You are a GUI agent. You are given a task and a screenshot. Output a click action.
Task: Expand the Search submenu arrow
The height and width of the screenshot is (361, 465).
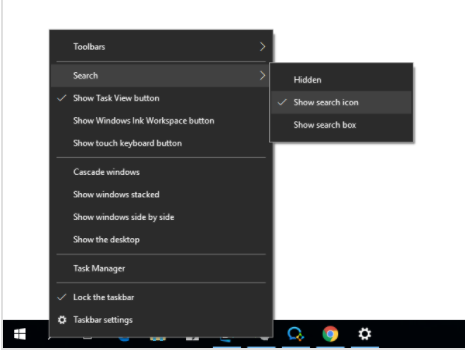(x=262, y=75)
